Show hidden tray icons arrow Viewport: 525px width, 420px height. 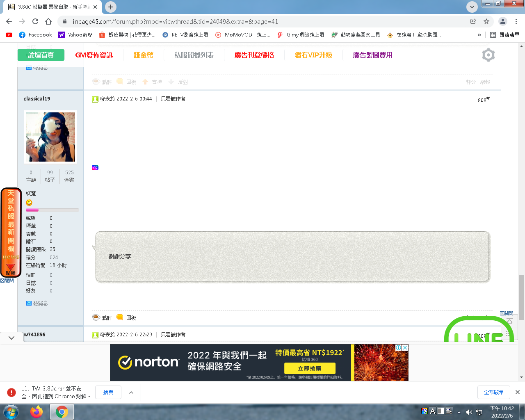tap(459, 412)
